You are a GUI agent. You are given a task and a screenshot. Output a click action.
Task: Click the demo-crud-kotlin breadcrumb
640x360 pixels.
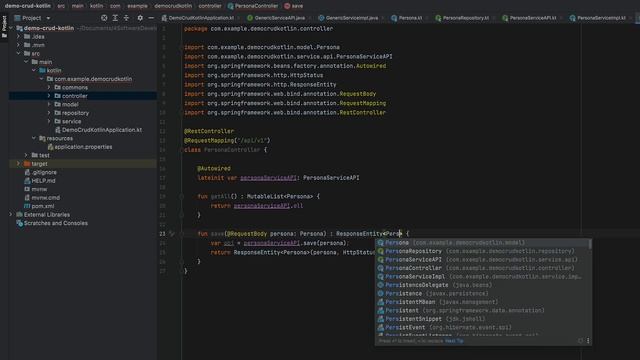click(28, 6)
